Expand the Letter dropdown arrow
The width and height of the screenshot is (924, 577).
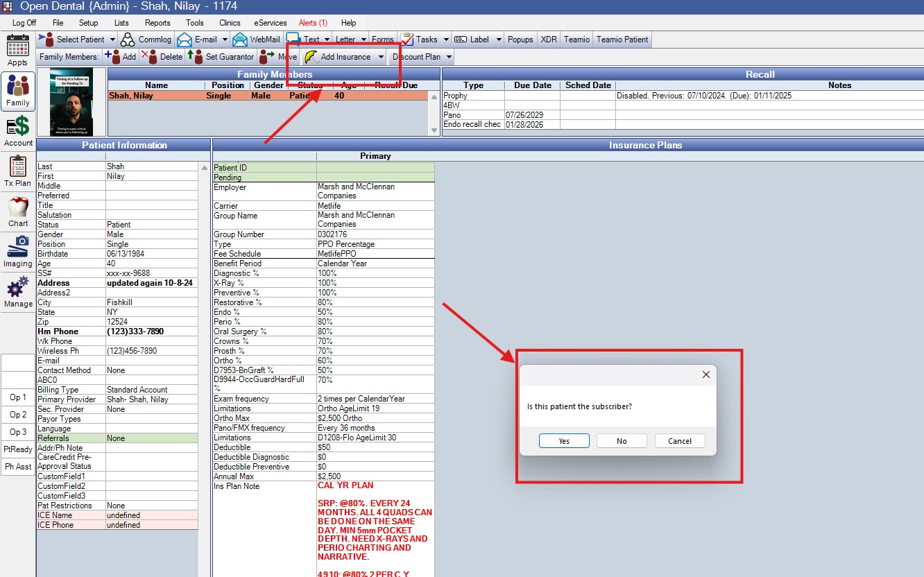click(363, 40)
